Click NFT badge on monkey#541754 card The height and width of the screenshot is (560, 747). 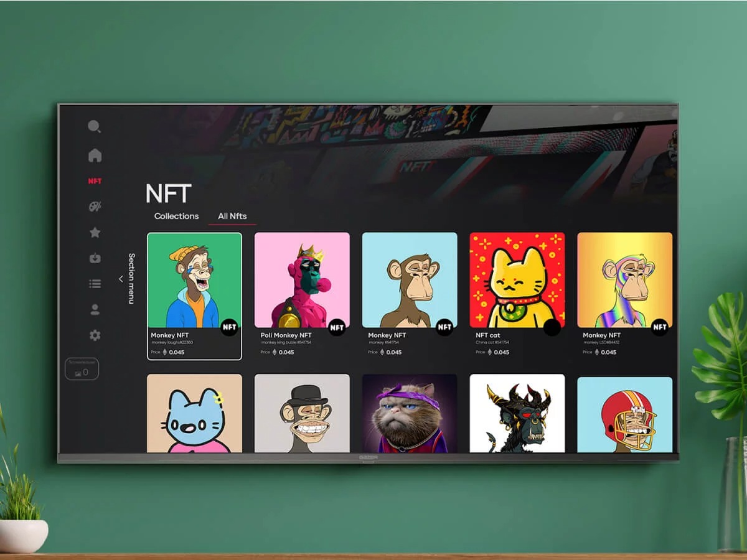(444, 327)
